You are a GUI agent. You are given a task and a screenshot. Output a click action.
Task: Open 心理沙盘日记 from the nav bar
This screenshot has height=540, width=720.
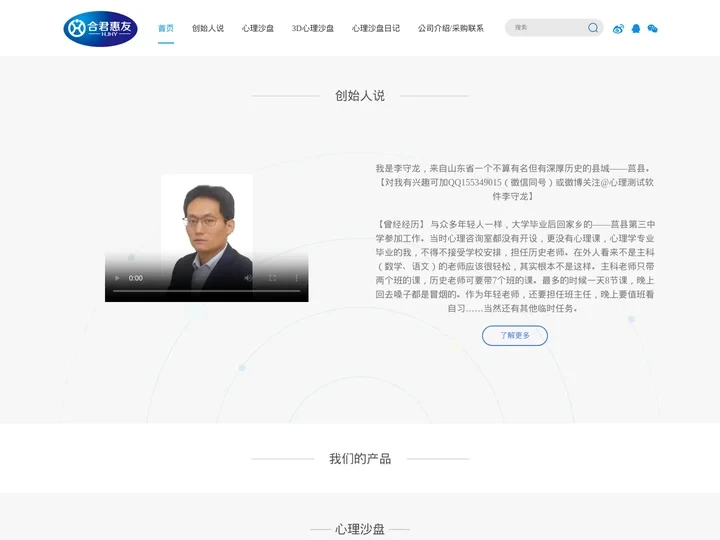(x=376, y=28)
